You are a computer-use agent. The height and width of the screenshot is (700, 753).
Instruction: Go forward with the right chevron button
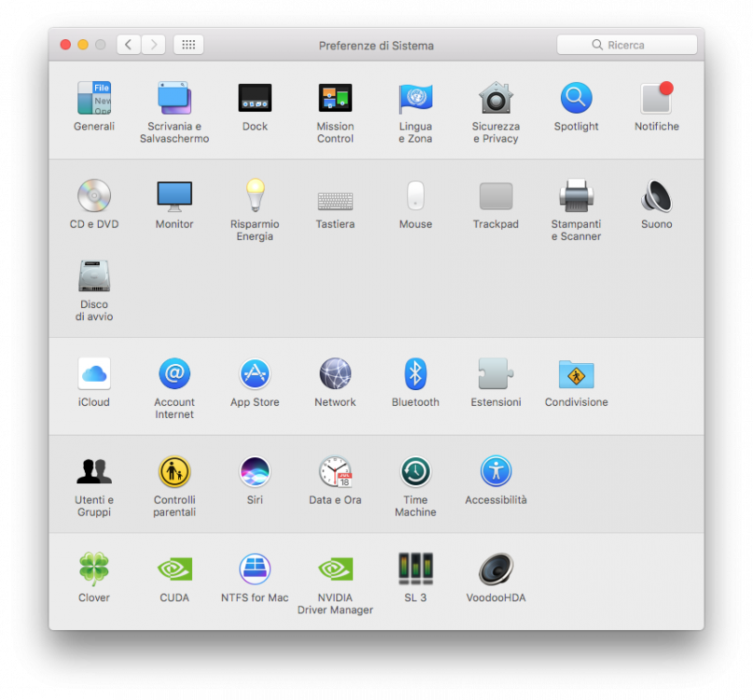tap(154, 45)
